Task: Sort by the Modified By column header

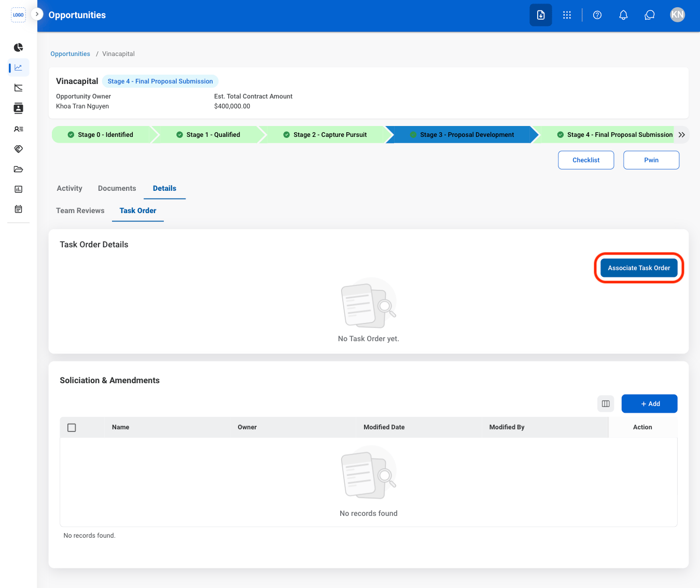Action: pyautogui.click(x=507, y=427)
